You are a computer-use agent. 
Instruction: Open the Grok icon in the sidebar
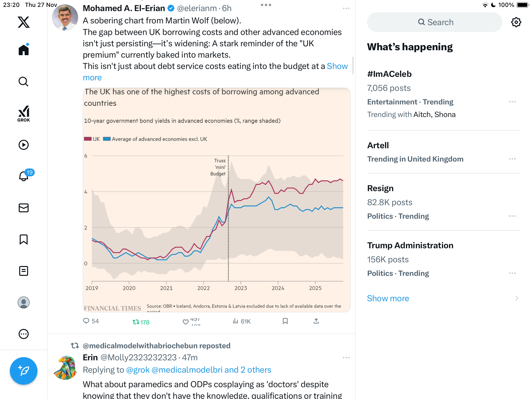point(24,114)
